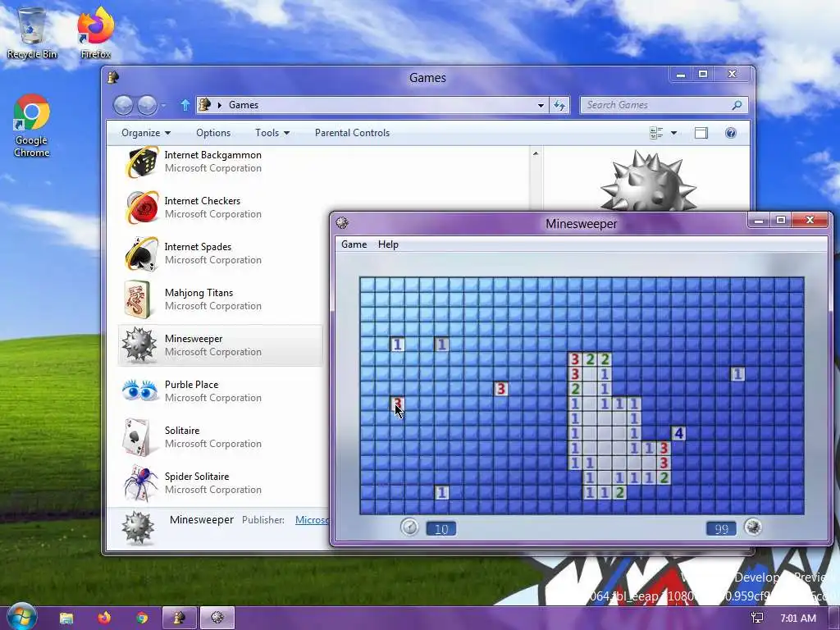Select the Minesweeper mine icon in games list
The width and height of the screenshot is (840, 630).
(x=139, y=345)
